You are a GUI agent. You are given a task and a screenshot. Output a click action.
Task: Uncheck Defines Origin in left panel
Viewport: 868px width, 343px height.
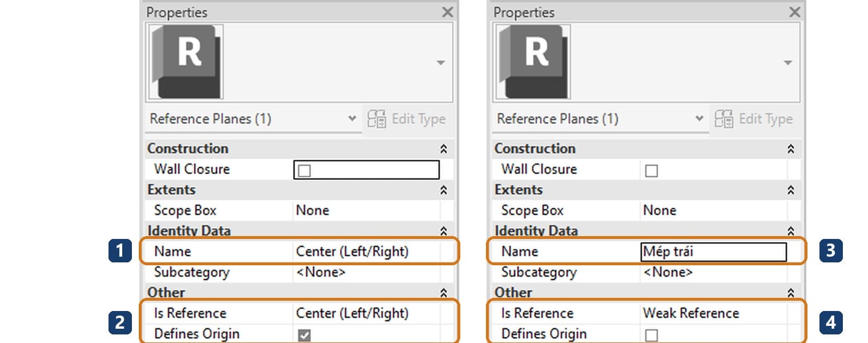coord(304,335)
